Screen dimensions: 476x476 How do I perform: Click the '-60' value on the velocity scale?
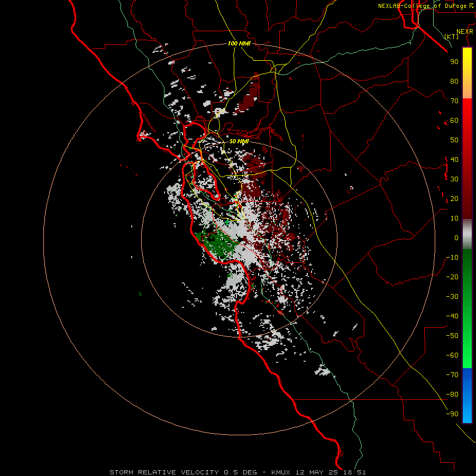pos(452,355)
